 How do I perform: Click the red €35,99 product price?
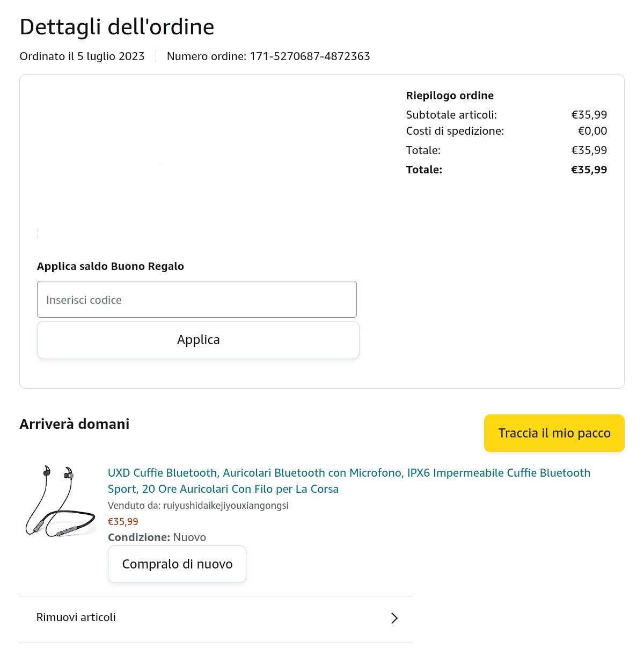click(123, 521)
